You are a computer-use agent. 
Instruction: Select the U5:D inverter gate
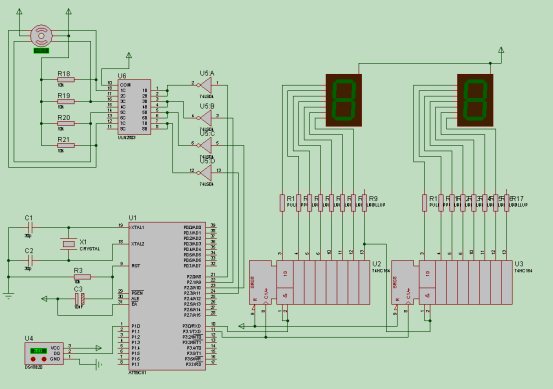coord(206,172)
